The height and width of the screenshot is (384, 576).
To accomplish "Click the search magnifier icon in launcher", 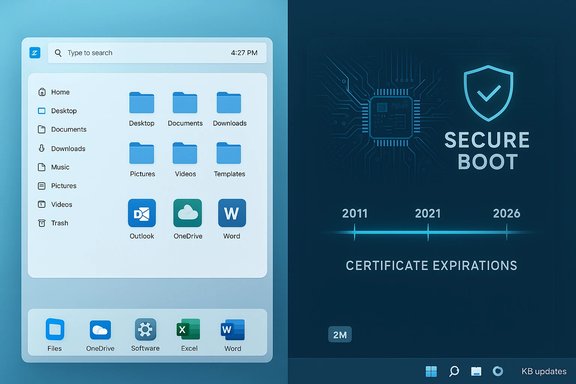I will [x=58, y=53].
